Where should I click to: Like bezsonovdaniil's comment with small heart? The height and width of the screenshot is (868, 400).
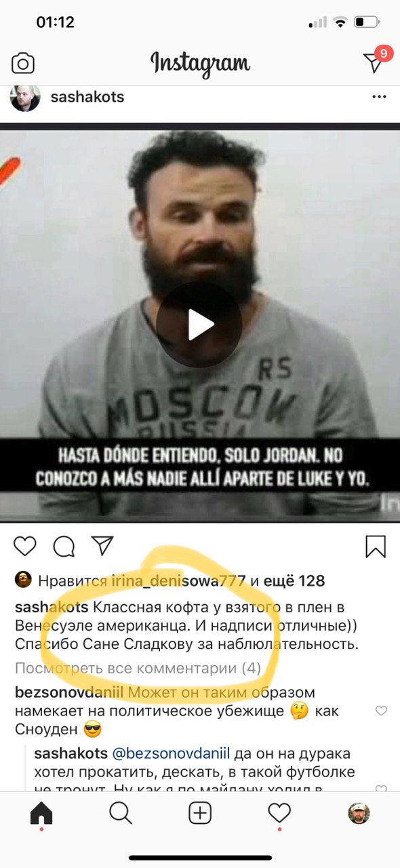381,711
